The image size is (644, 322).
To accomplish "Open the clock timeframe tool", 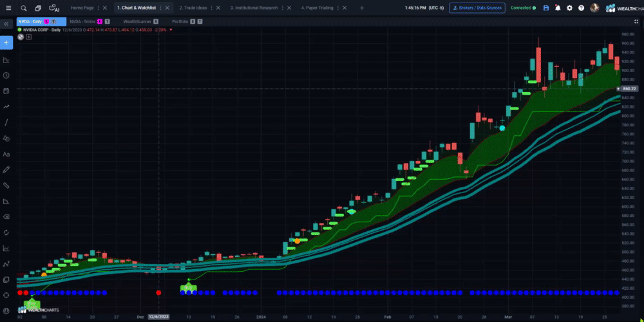I will click(x=6, y=75).
